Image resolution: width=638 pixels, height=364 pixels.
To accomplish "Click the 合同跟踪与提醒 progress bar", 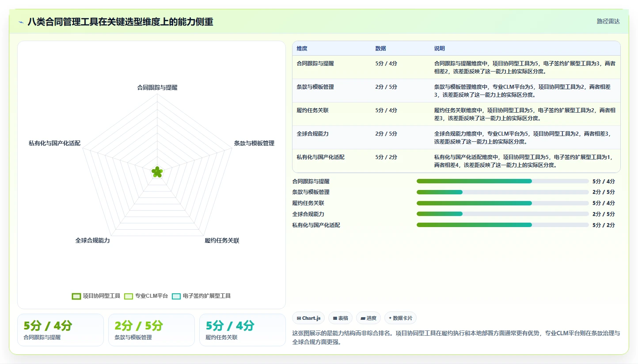I will click(503, 181).
